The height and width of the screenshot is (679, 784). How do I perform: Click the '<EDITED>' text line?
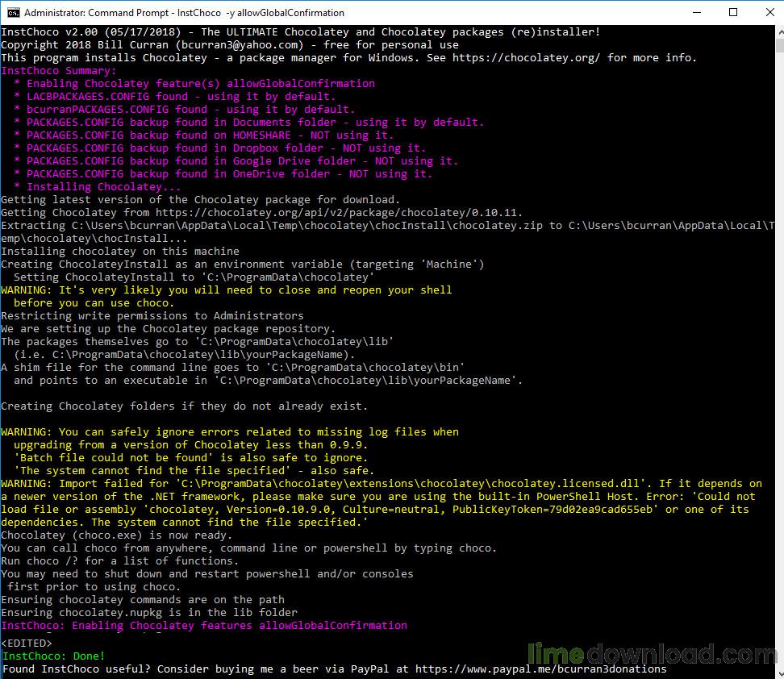point(27,643)
